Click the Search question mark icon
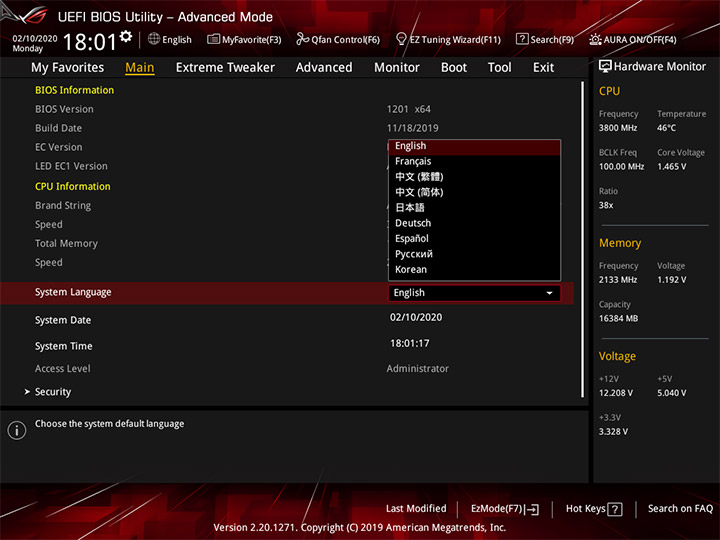The image size is (720, 540). pyautogui.click(x=522, y=39)
